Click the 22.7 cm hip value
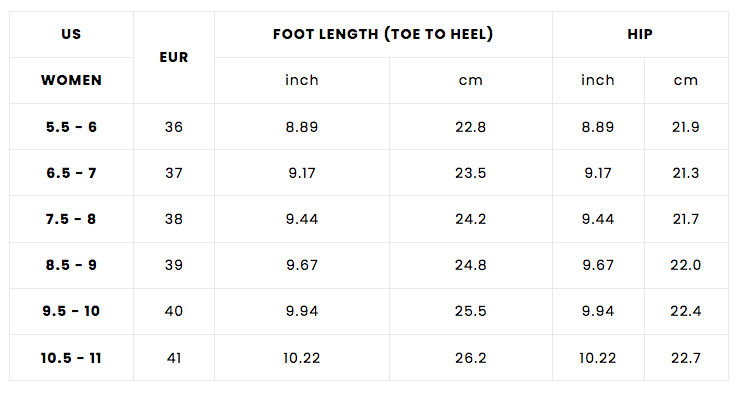Screen dimensions: 737x400 (686, 357)
